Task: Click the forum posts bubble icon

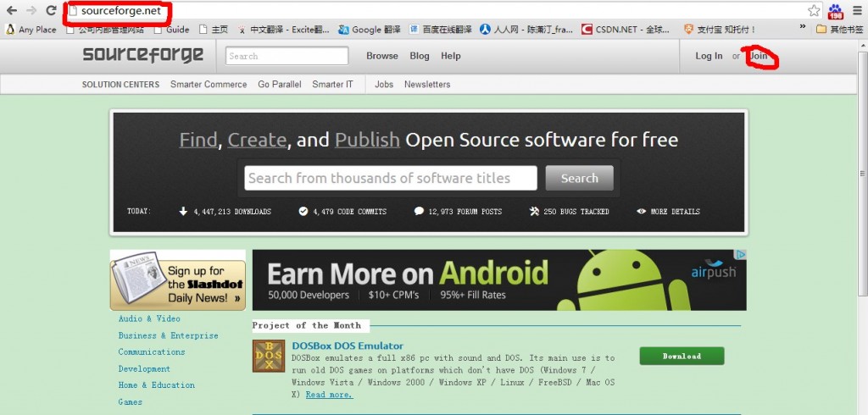Action: pyautogui.click(x=419, y=212)
